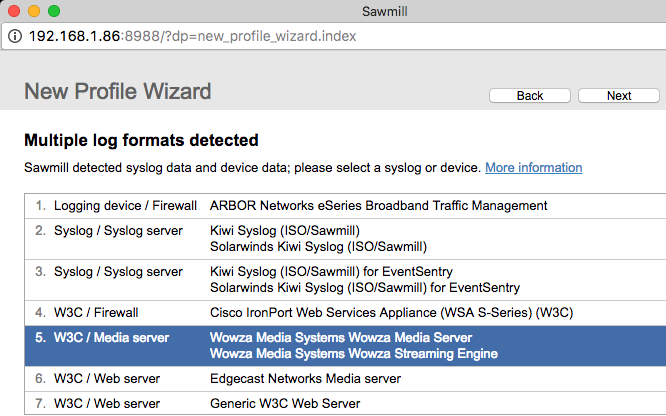This screenshot has height=416, width=666.
Task: Minimize the Sawmill window
Action: [34, 11]
